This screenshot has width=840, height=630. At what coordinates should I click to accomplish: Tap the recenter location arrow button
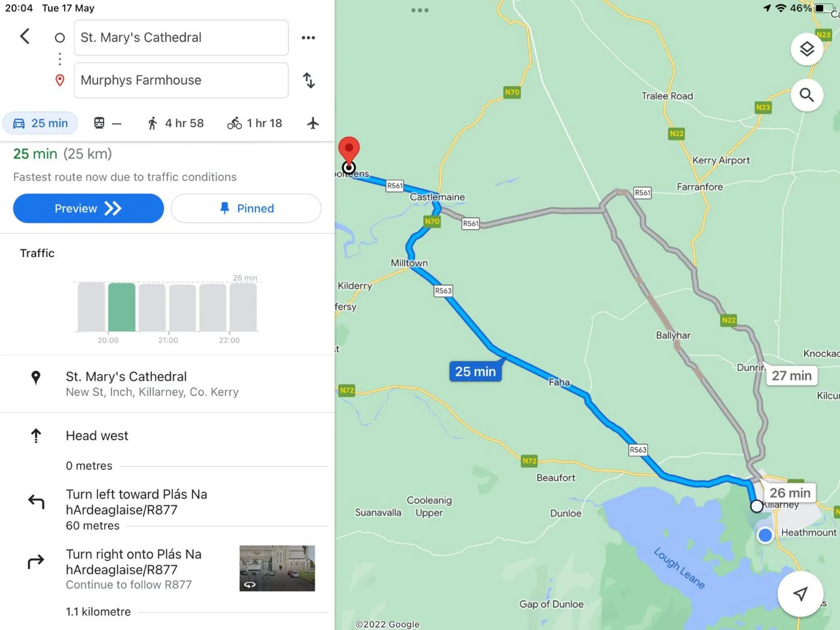[x=800, y=593]
